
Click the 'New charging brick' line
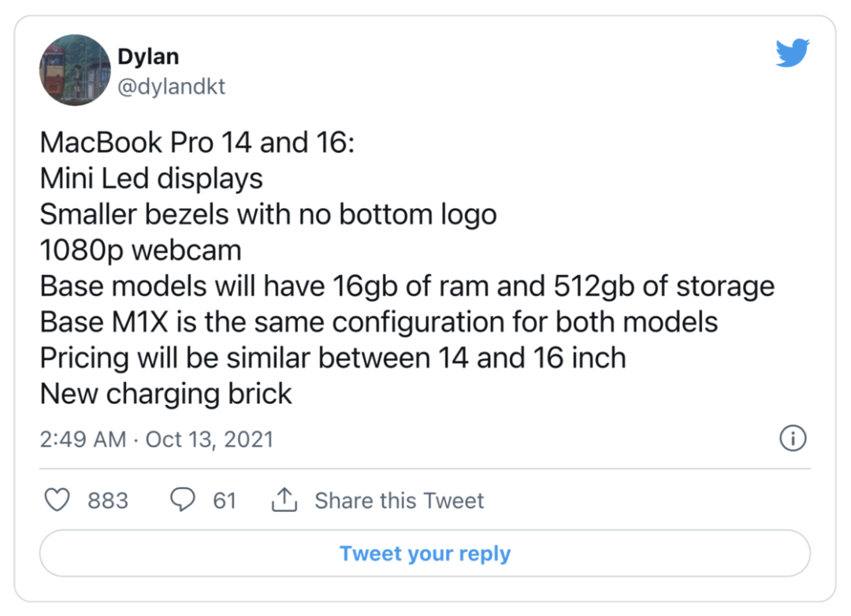pos(166,394)
